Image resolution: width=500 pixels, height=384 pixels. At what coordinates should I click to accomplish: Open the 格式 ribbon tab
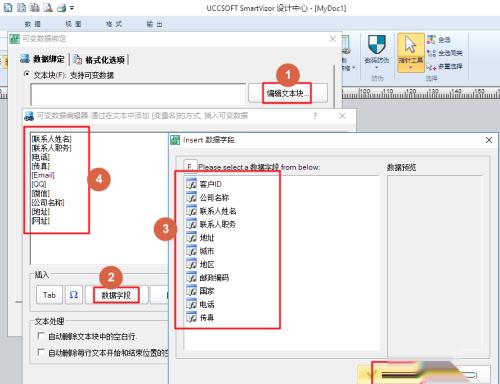(x=114, y=24)
